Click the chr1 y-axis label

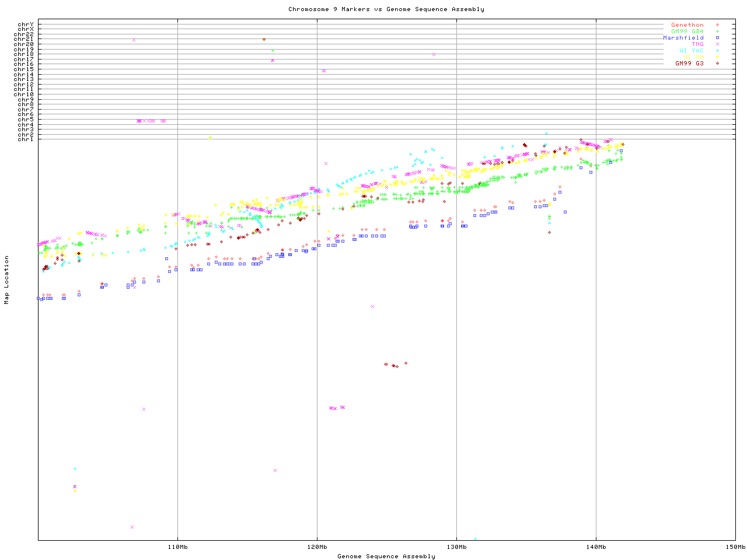[x=26, y=139]
